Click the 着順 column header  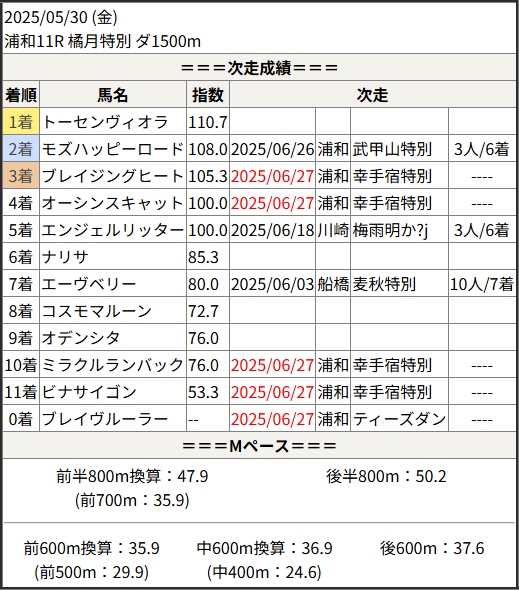point(21,95)
